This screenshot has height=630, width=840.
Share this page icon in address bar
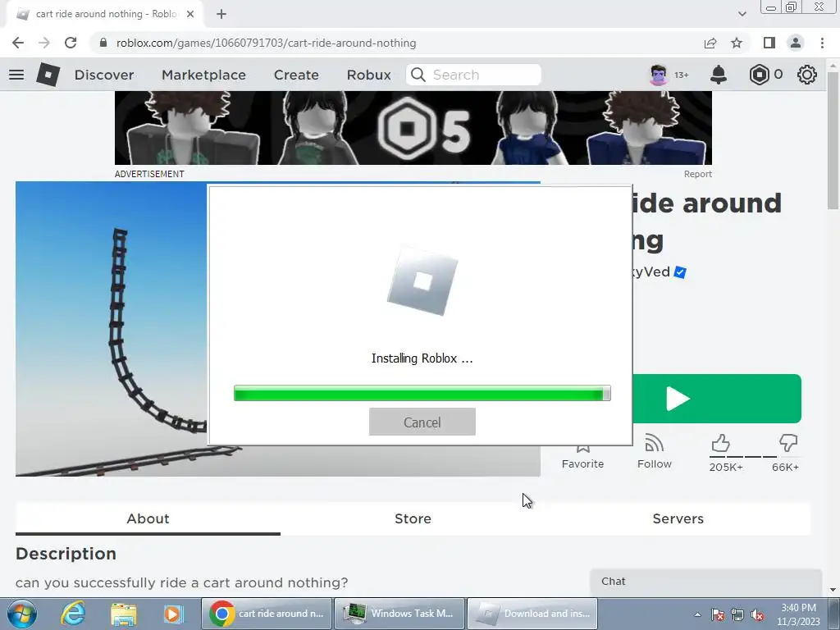tap(710, 43)
